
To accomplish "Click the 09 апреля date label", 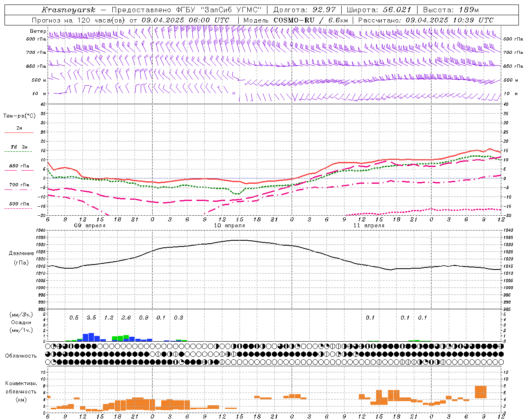I will [x=90, y=226].
